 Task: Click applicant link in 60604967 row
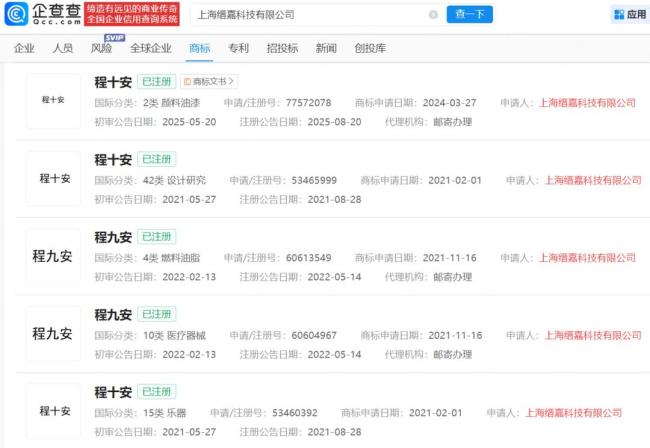(593, 335)
